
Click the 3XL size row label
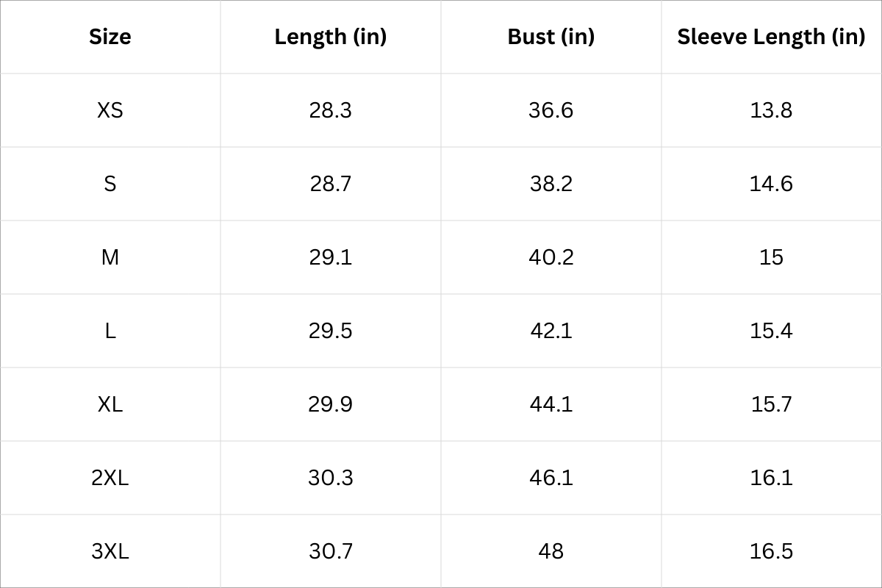(110, 551)
